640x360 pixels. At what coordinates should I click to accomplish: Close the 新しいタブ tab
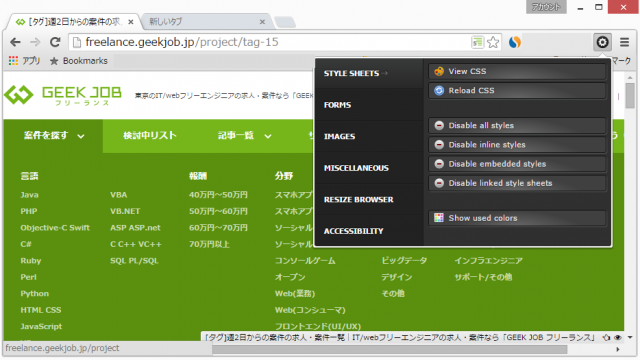point(262,22)
